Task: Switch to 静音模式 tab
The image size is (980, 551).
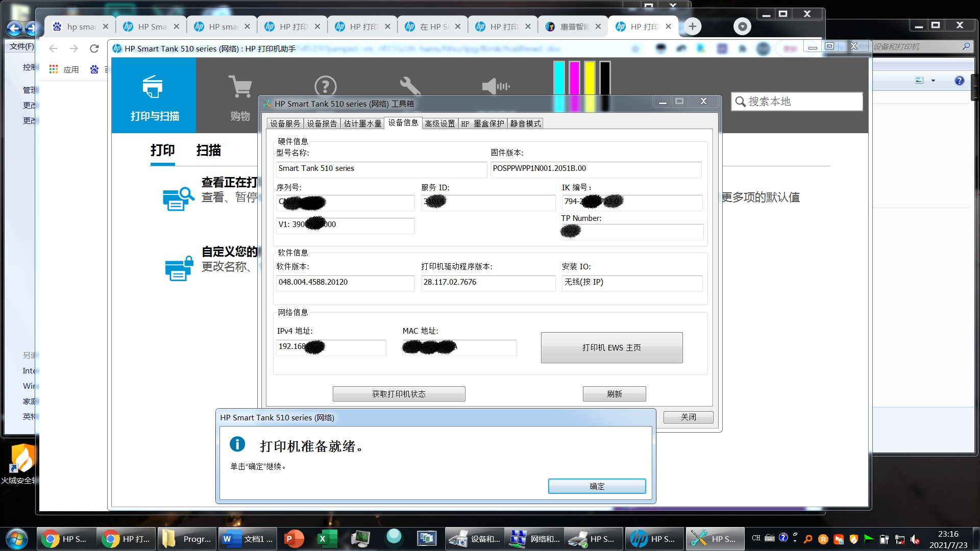Action: point(525,123)
